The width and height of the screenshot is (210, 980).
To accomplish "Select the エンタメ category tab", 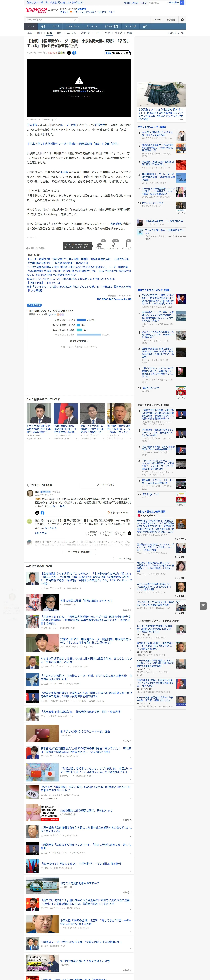I will [71, 33].
